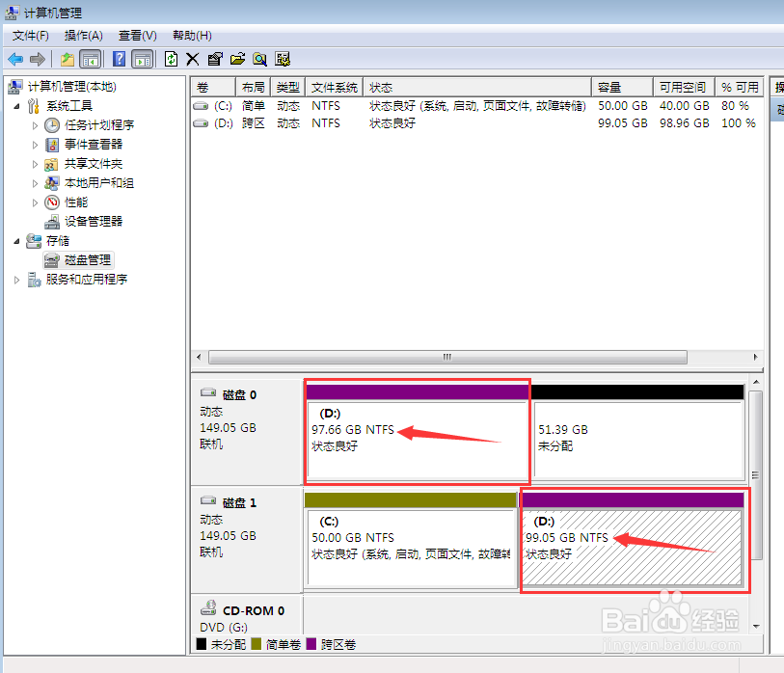Collapse the 系统工具 node

tap(17, 106)
